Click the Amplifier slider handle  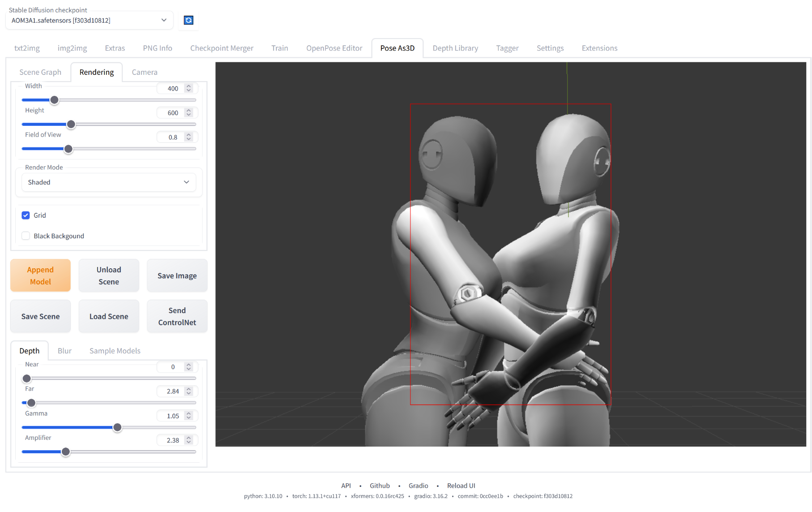(x=66, y=452)
